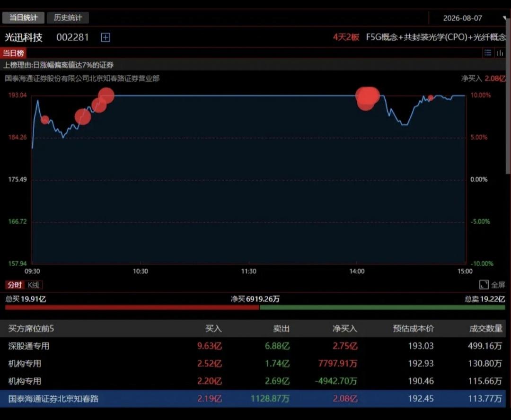Image resolution: width=511 pixels, height=420 pixels.
Task: Open the 2026-08-07 date dropdown
Action: tap(468, 18)
